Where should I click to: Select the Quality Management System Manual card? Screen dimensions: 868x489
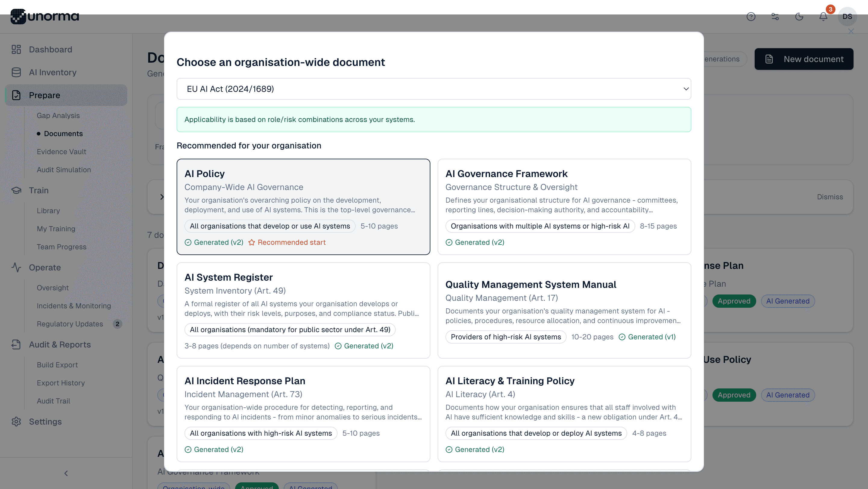564,311
